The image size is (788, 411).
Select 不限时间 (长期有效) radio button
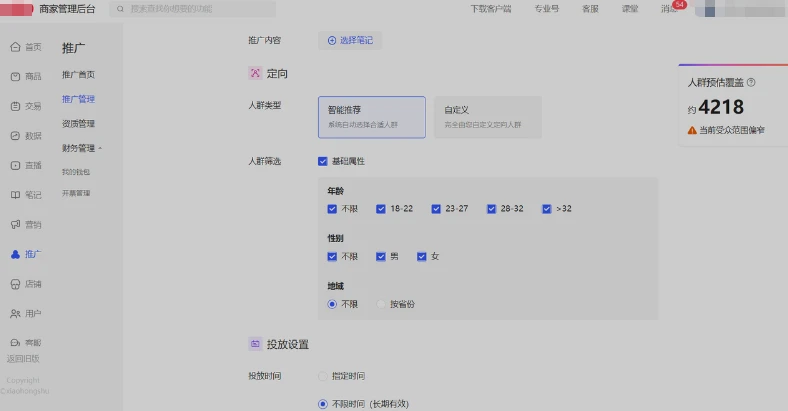click(323, 404)
